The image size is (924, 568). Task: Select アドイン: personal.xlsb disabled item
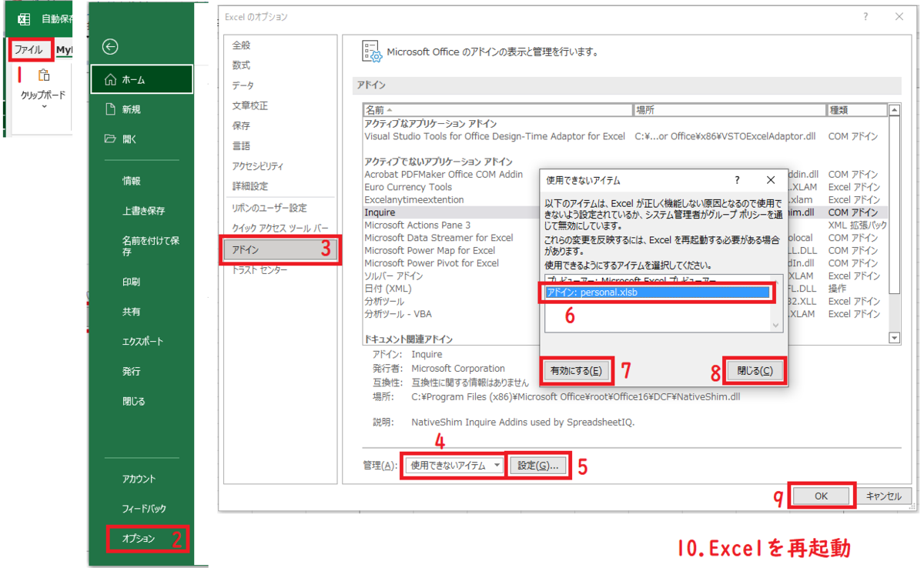[657, 292]
